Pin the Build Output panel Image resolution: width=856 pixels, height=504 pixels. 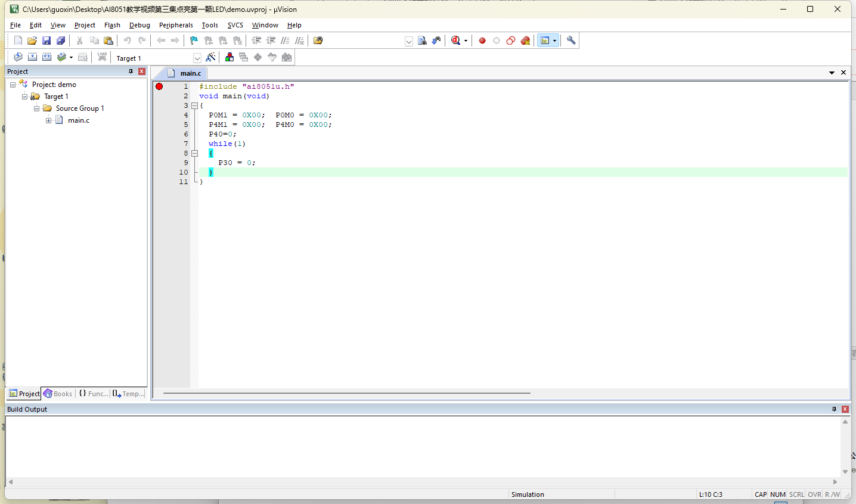coord(834,409)
